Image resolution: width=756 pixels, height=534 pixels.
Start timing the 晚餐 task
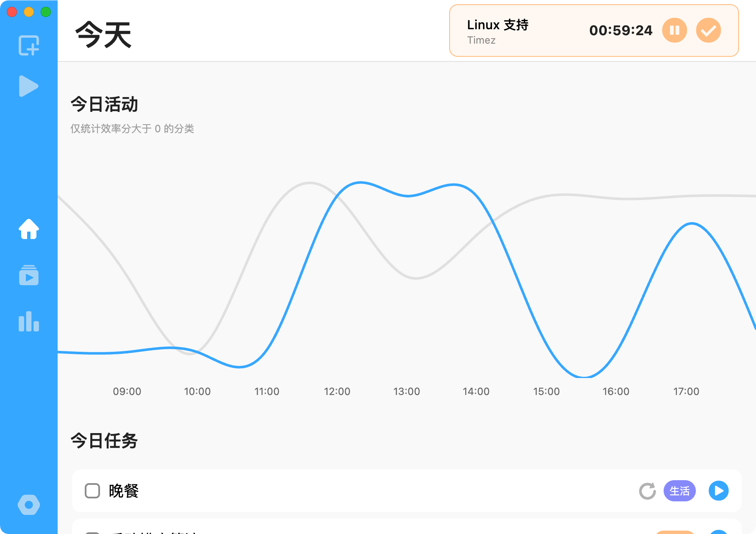(719, 491)
